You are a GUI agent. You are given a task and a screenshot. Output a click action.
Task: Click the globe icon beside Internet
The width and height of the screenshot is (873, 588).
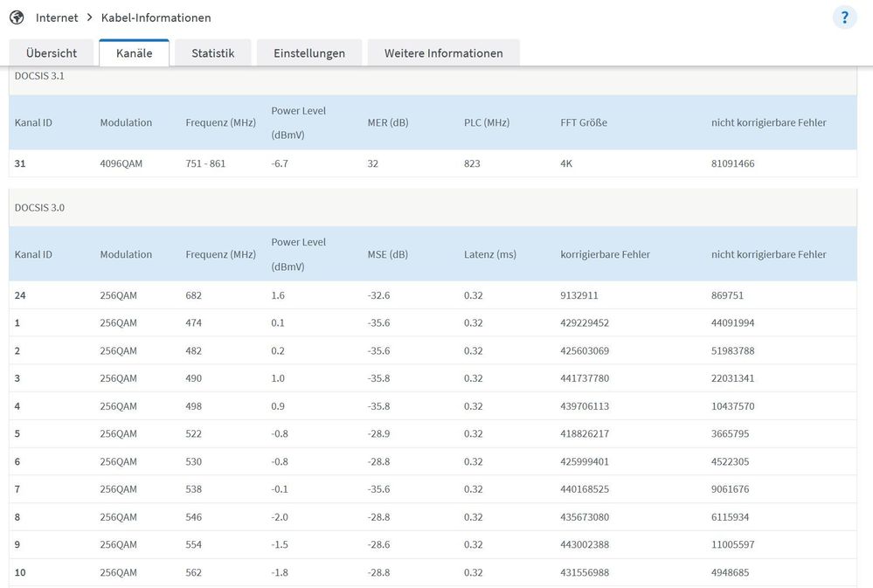(17, 17)
